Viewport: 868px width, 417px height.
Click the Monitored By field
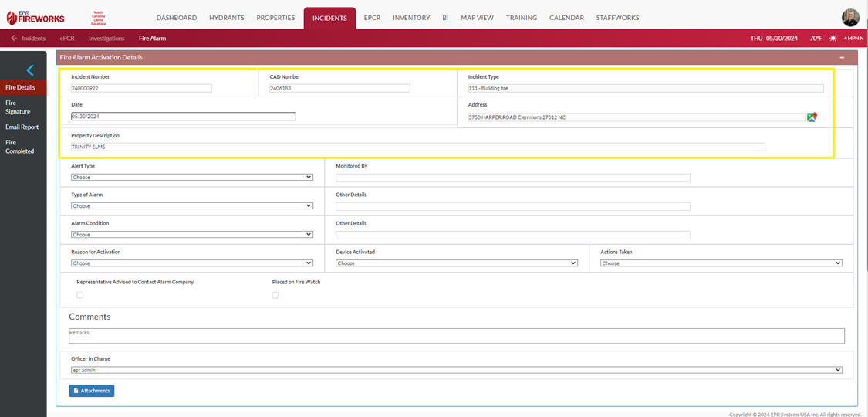(x=513, y=178)
